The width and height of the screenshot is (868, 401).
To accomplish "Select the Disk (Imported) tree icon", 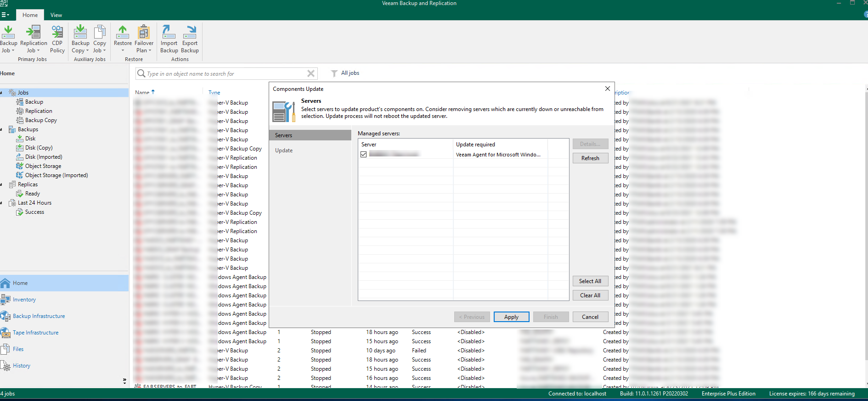I will point(20,157).
